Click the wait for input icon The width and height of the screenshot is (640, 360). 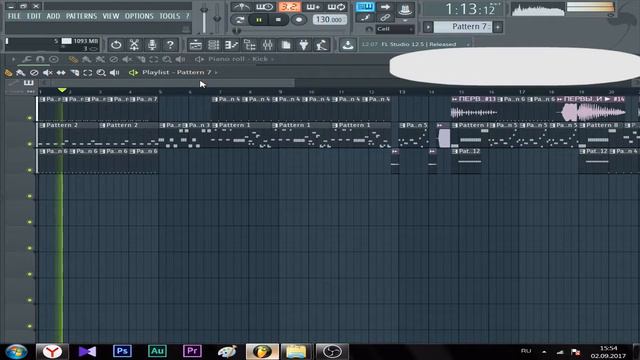[265, 7]
